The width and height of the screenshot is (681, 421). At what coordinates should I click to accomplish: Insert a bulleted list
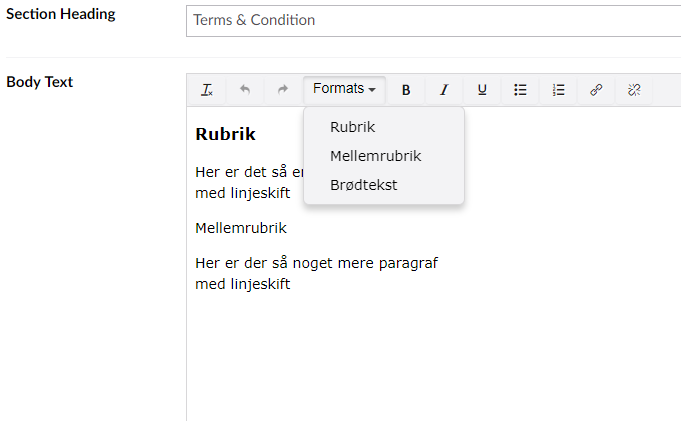click(x=520, y=89)
